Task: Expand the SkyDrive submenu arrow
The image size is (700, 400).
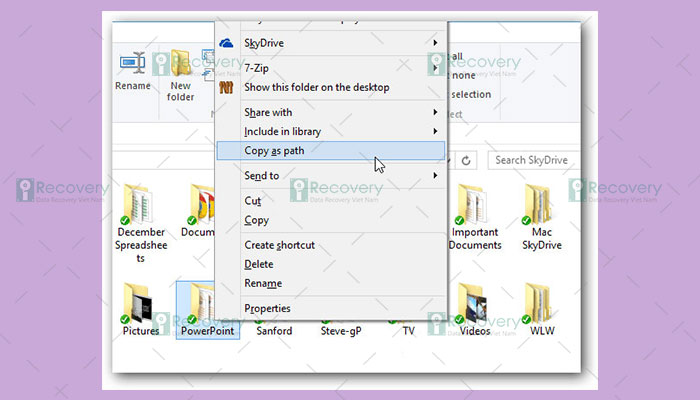Action: (x=435, y=43)
